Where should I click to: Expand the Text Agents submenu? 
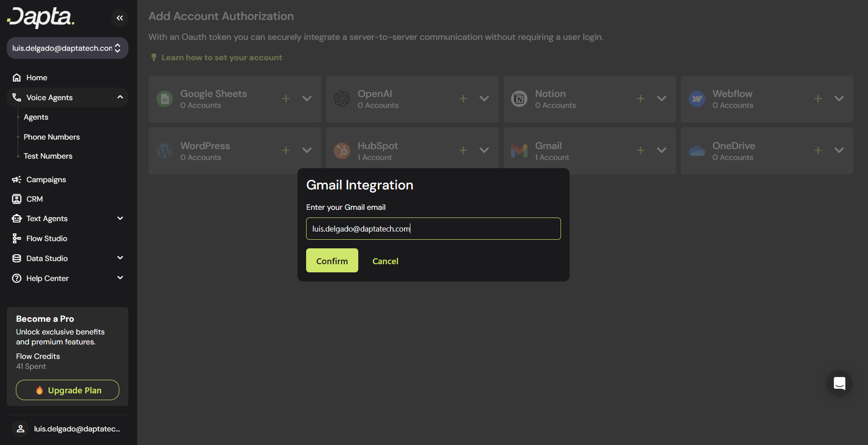[120, 218]
